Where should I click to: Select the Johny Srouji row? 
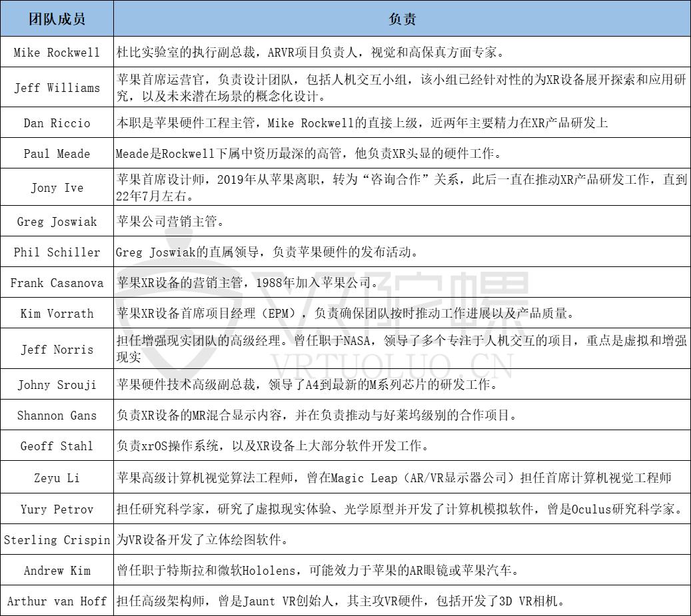point(56,384)
